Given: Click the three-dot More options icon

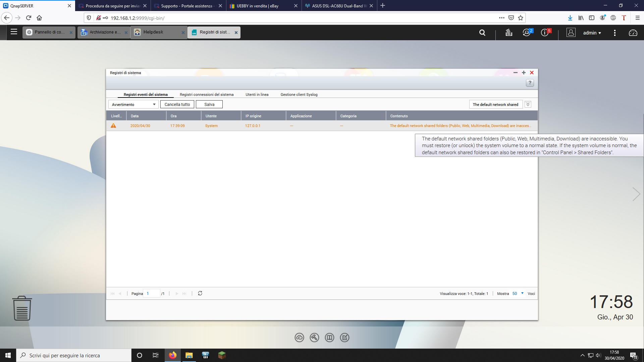Looking at the screenshot, I should [614, 33].
